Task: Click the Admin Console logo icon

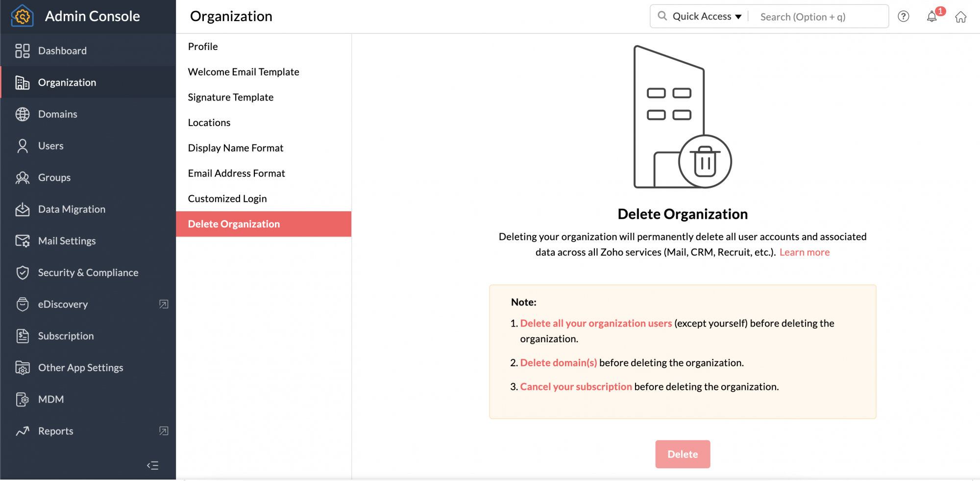Action: [22, 16]
